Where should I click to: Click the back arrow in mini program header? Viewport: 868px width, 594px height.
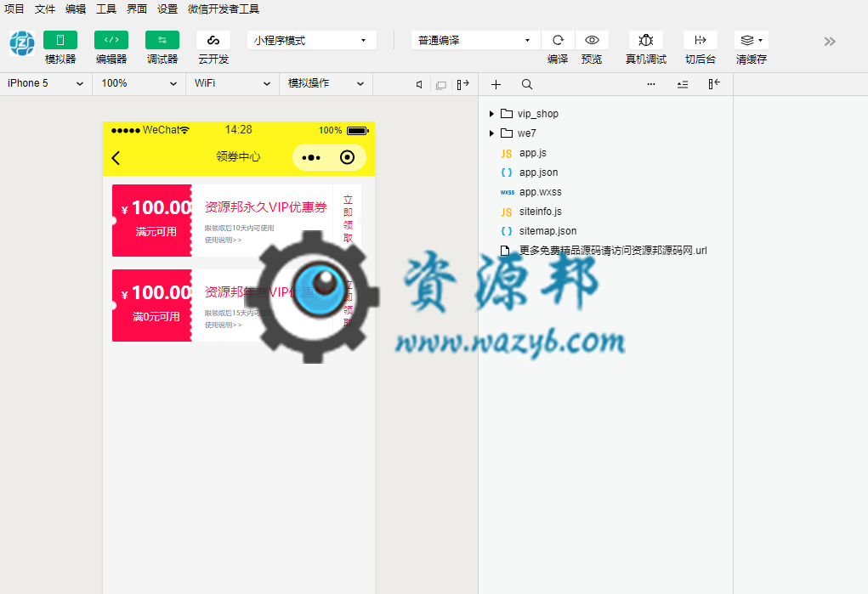[x=116, y=158]
